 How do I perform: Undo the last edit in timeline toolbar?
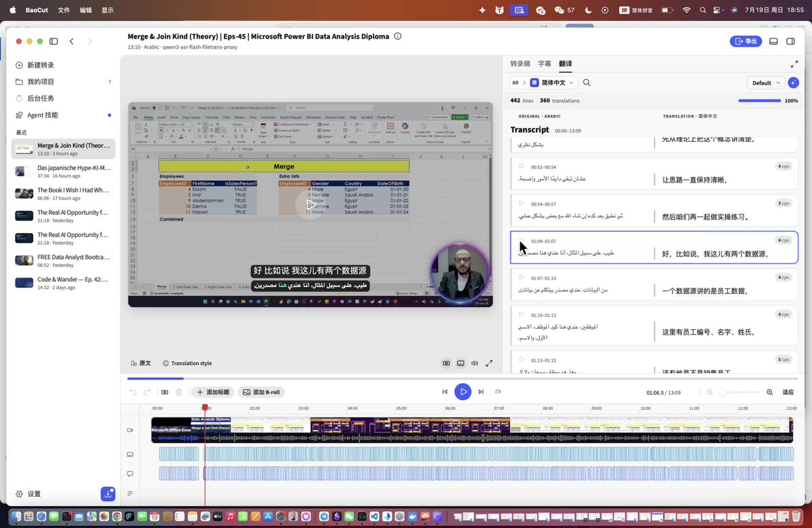pyautogui.click(x=133, y=392)
